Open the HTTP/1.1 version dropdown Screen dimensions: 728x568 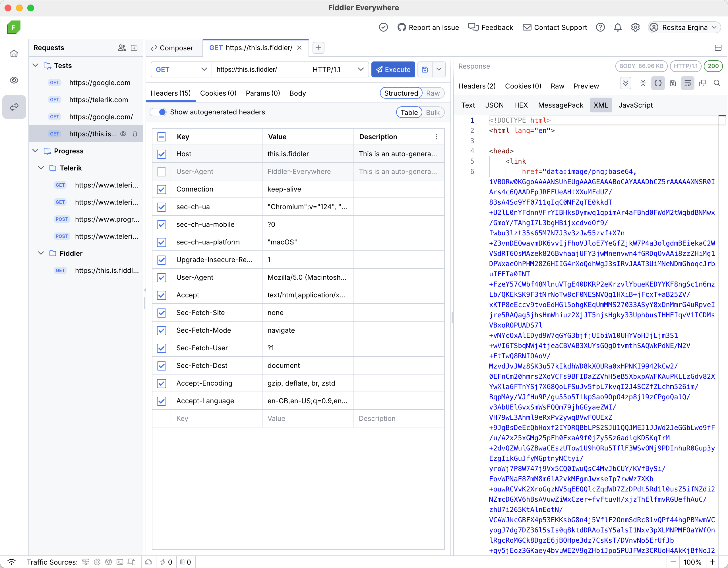pos(338,69)
